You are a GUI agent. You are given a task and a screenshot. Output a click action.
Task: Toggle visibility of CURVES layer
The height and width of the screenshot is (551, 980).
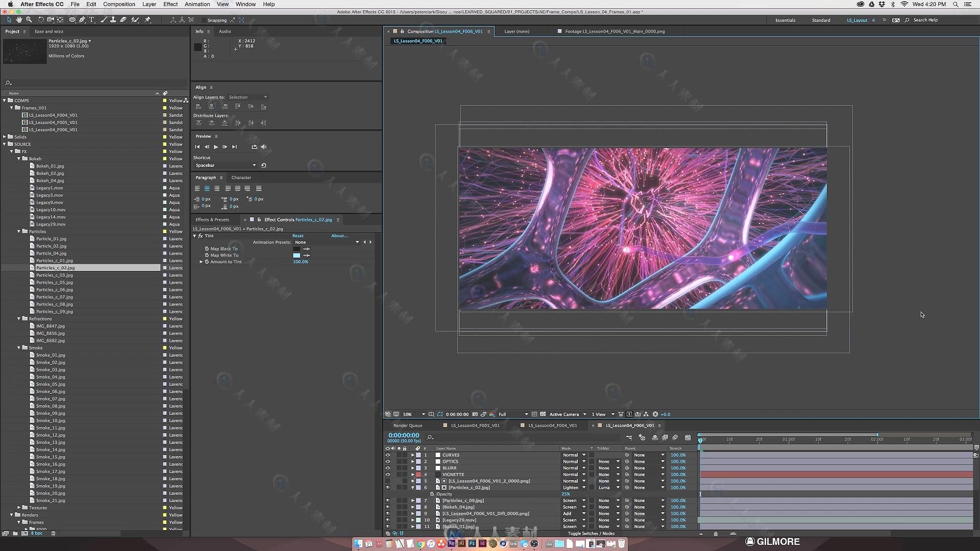pos(388,455)
